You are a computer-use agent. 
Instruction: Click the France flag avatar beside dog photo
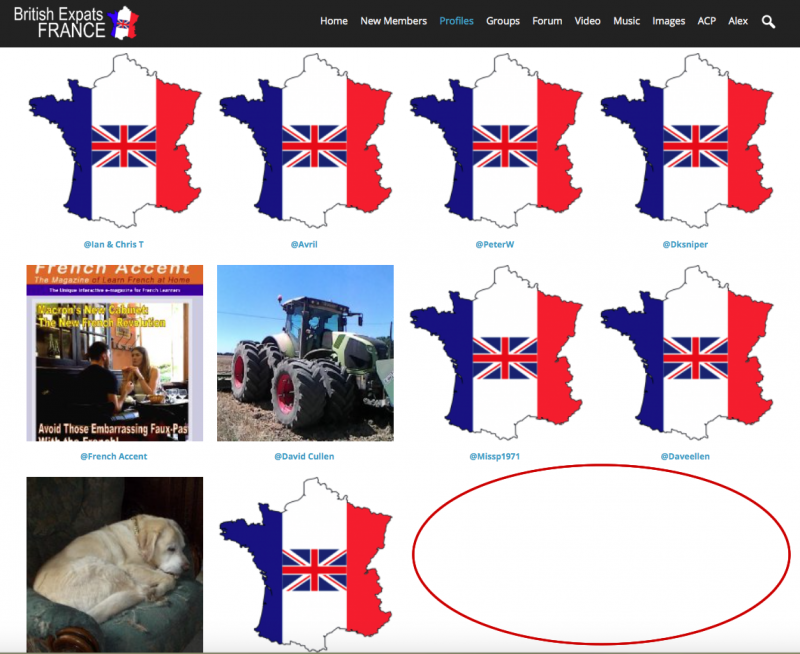[305, 565]
